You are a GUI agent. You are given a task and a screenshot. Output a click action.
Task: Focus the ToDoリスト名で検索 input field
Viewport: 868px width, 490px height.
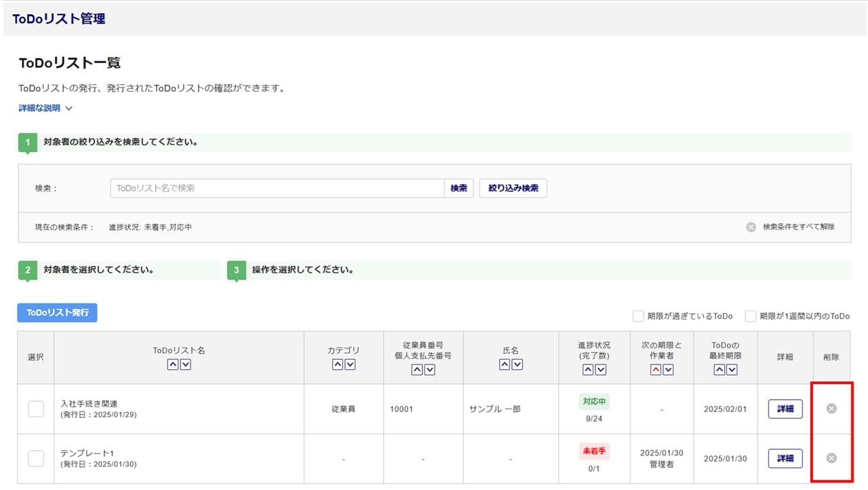277,188
